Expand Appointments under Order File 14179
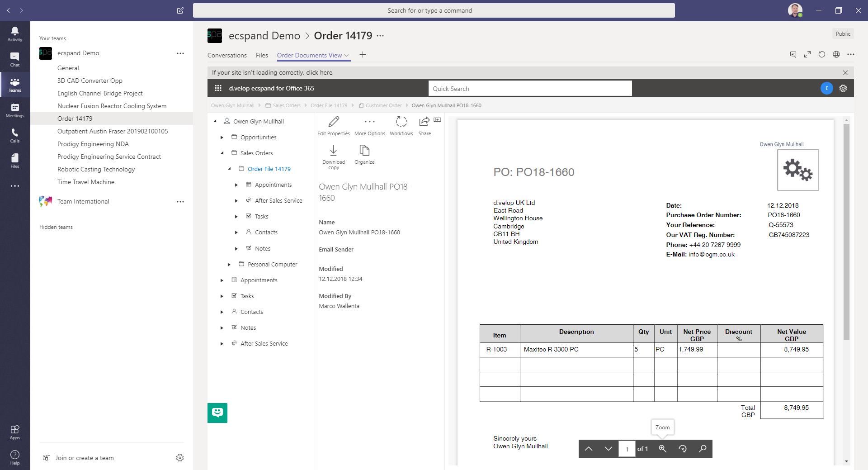Viewport: 868px width, 470px height. pyautogui.click(x=236, y=185)
